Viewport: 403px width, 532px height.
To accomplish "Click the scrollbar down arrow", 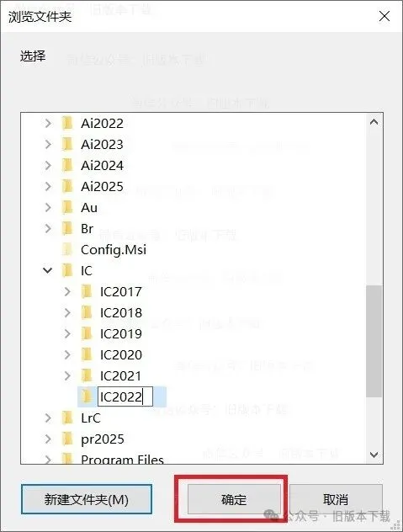I will (374, 455).
